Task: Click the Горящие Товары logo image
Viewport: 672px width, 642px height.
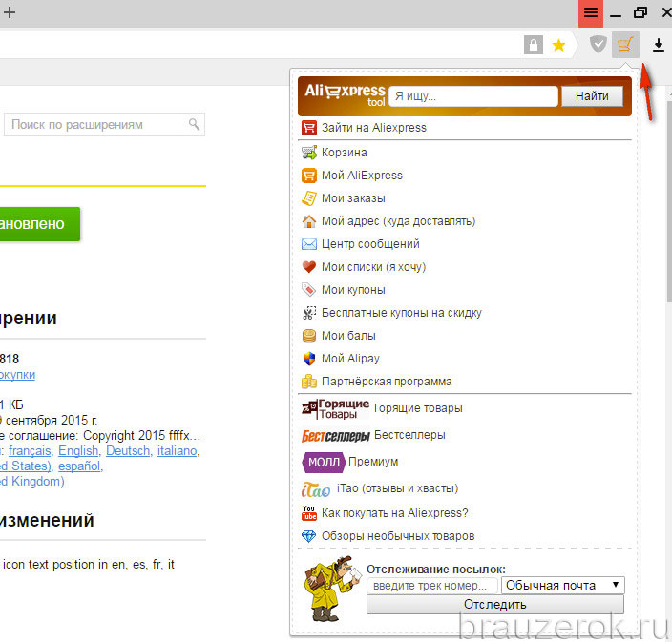Action: (335, 409)
